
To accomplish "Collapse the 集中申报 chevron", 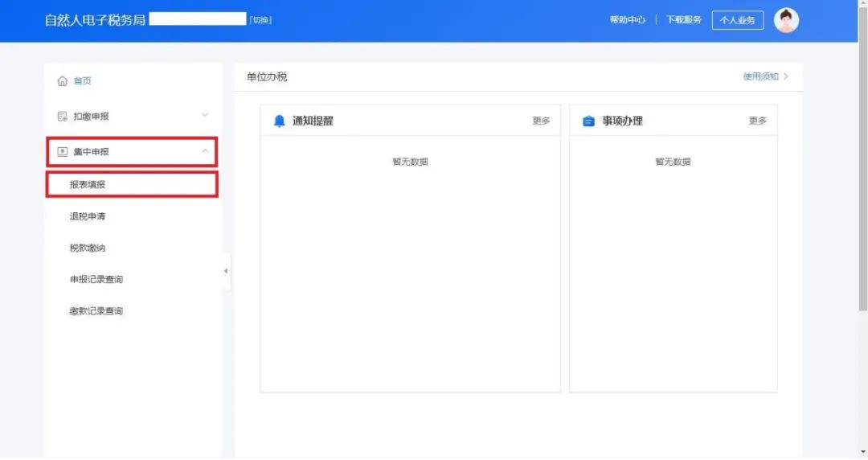I will (x=206, y=150).
